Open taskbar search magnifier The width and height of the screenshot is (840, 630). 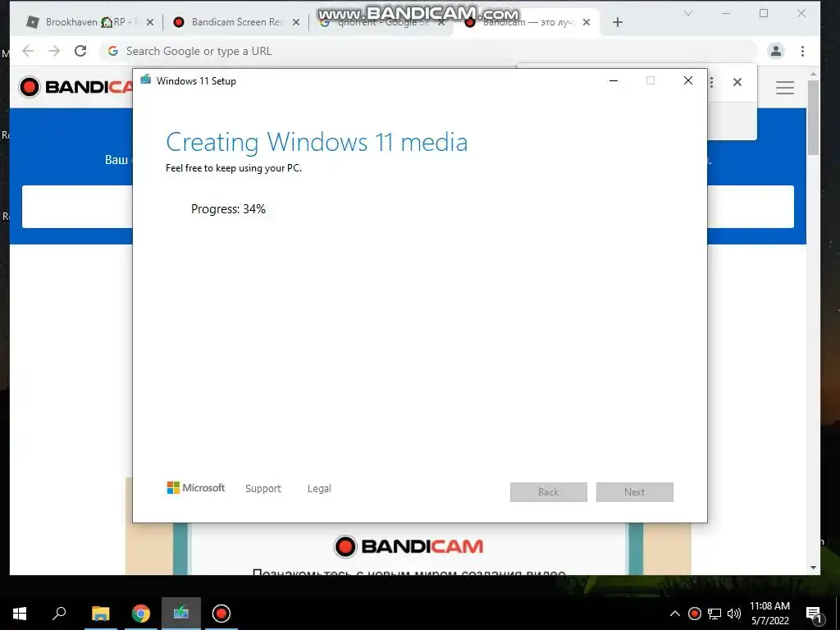59,613
